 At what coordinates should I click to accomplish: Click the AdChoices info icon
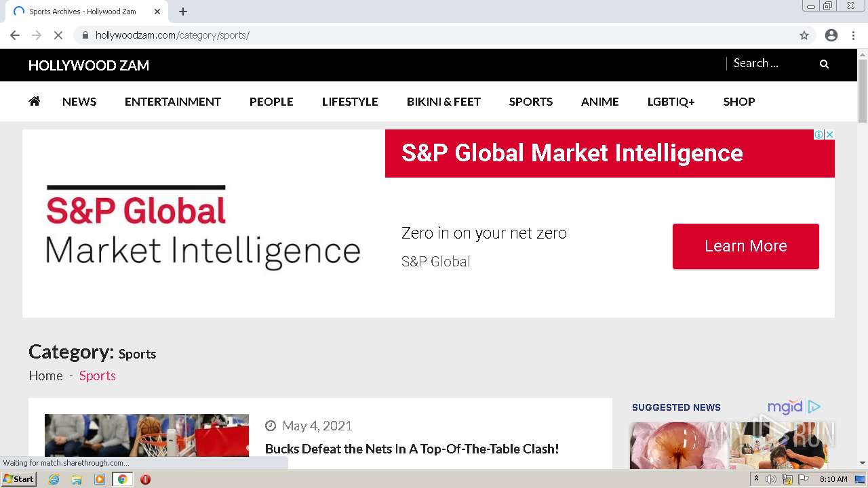pyautogui.click(x=818, y=134)
